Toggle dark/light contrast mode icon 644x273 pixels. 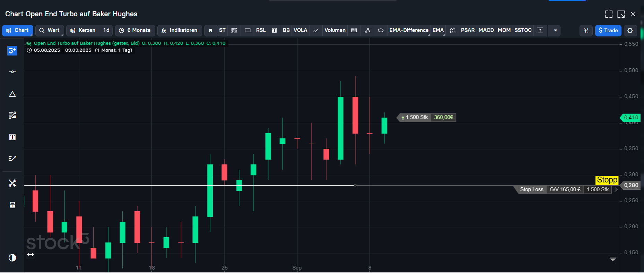click(x=12, y=258)
